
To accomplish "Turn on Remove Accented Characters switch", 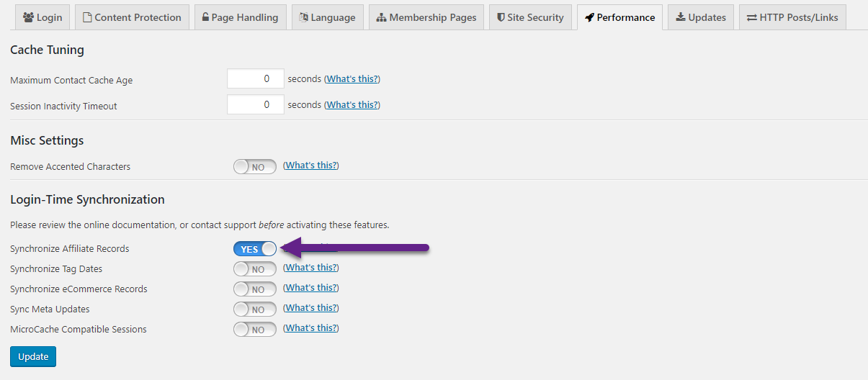I will (x=255, y=167).
